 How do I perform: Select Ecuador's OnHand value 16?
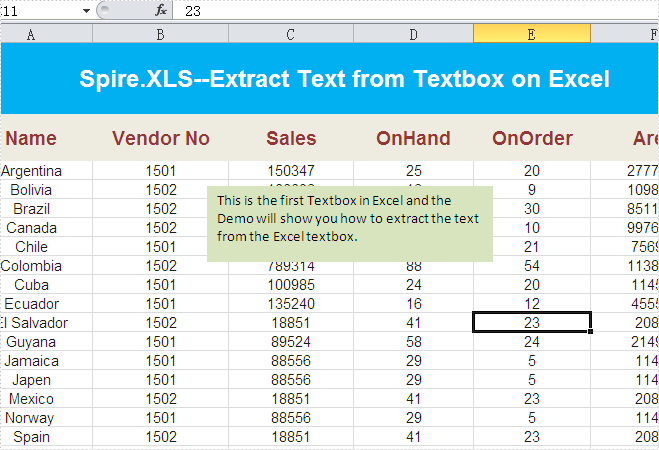pos(414,304)
